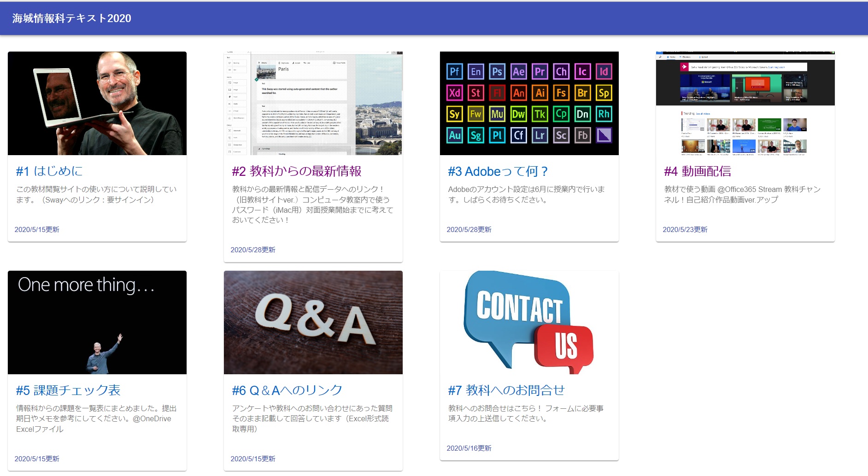
Task: Open the #7 教科へのお問合せ link
Action: point(506,390)
